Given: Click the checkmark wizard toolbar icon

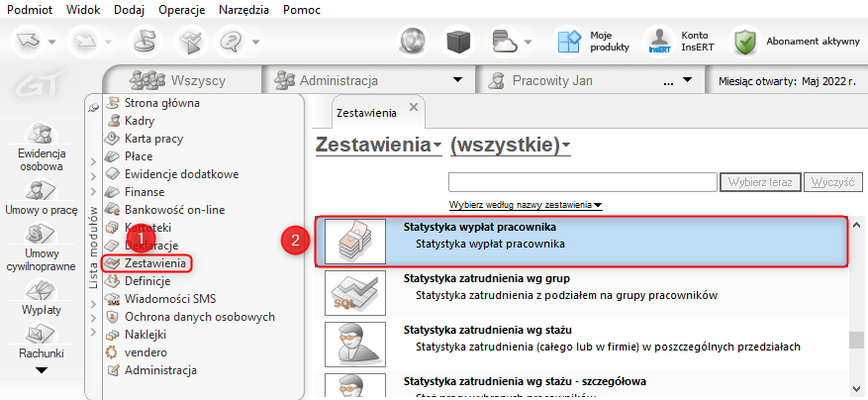Looking at the screenshot, I should (190, 41).
